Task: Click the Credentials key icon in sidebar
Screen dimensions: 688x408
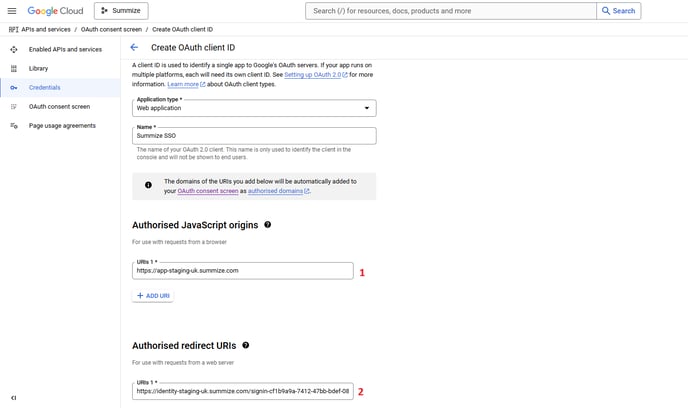Action: click(x=14, y=87)
